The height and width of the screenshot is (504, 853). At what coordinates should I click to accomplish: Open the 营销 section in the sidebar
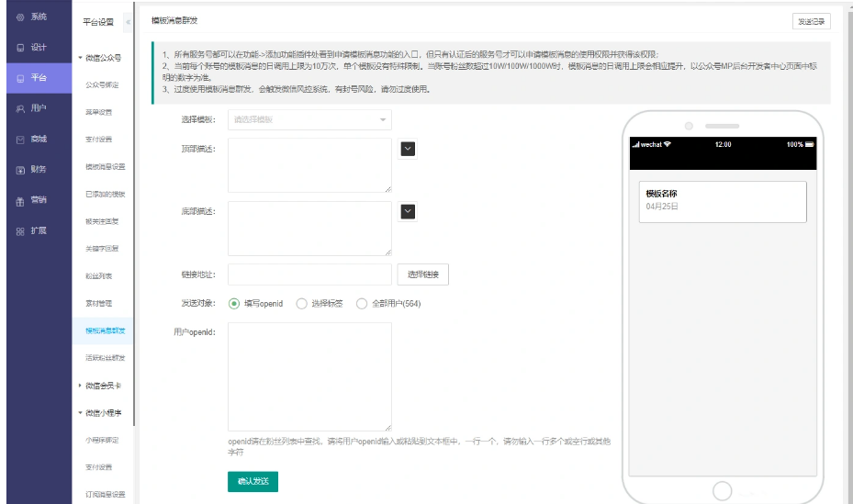click(x=32, y=200)
